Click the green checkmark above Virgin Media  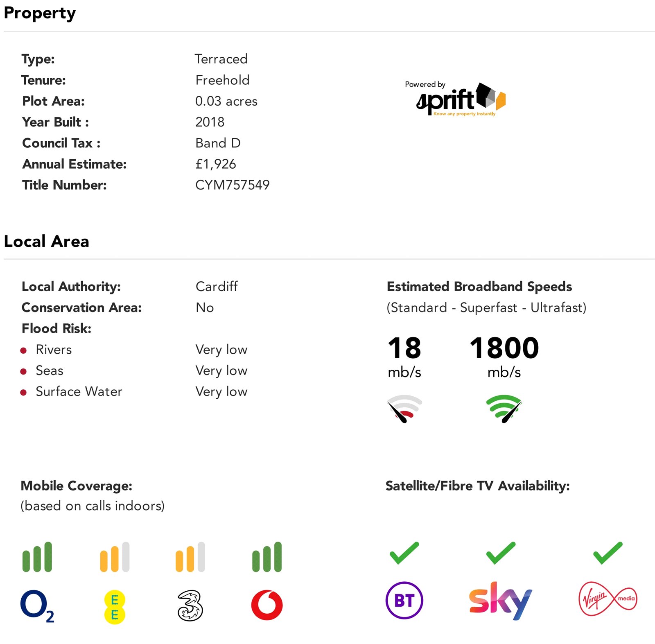point(608,553)
